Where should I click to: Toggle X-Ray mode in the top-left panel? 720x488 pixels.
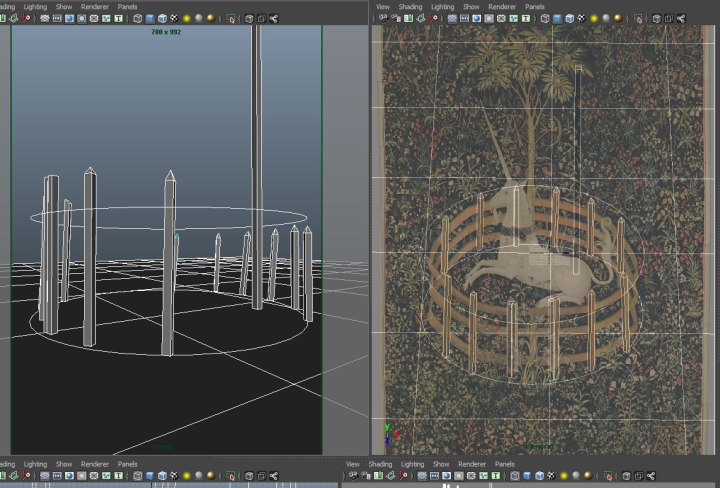(249, 18)
